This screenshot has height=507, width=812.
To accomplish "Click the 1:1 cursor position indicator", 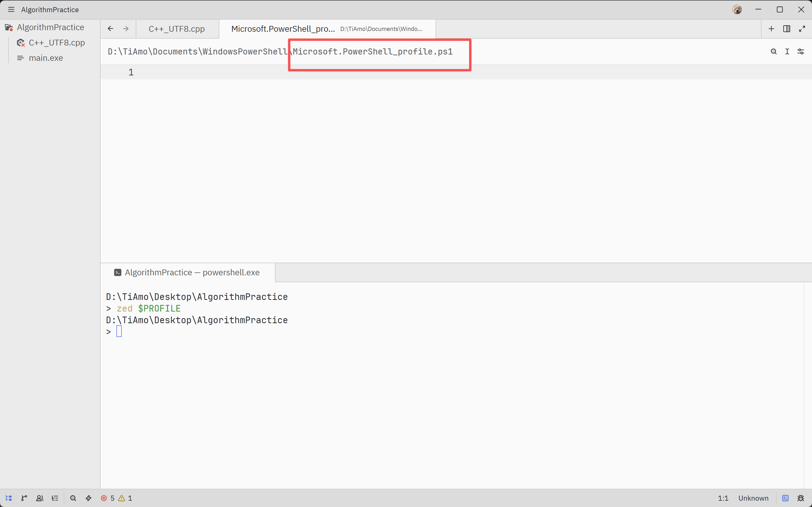I will pyautogui.click(x=723, y=498).
